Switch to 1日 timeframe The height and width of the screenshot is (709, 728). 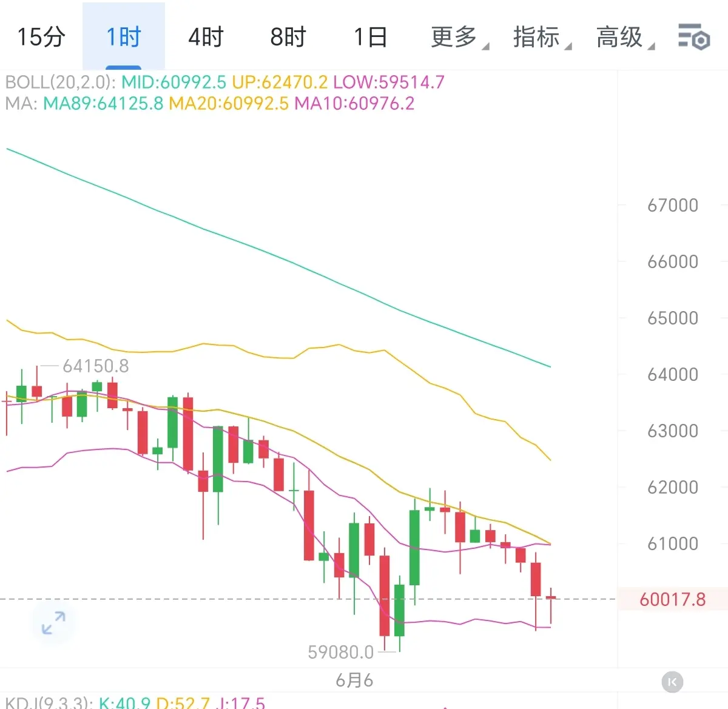pyautogui.click(x=371, y=37)
